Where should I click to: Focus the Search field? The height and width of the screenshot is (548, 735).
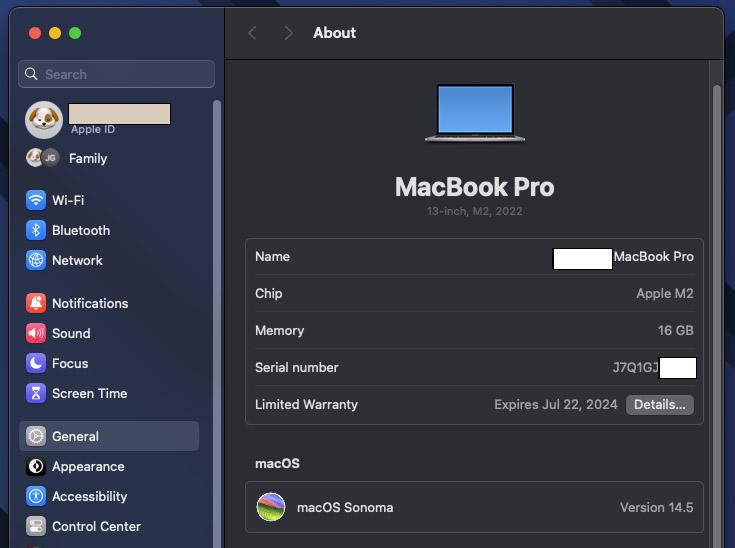116,74
